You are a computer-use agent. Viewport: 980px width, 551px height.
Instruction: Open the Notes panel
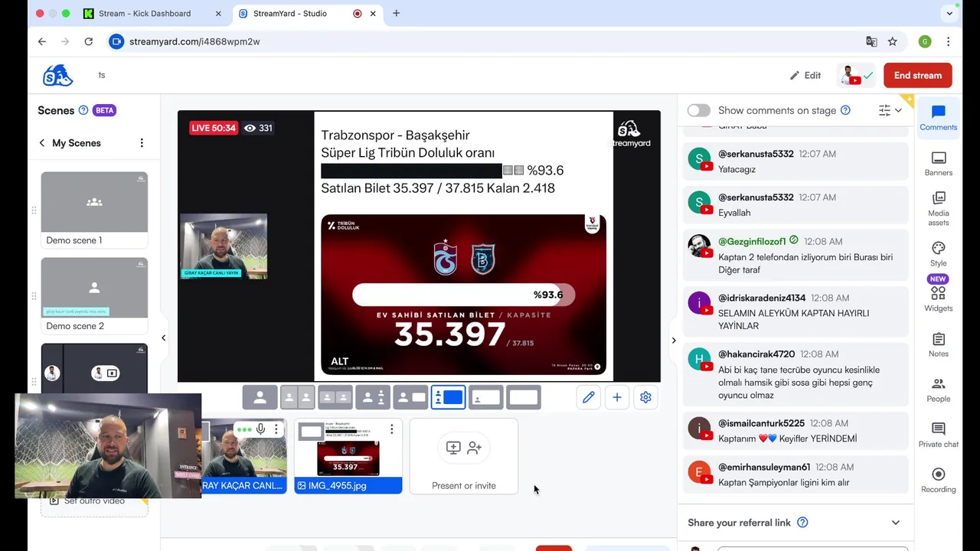(938, 345)
